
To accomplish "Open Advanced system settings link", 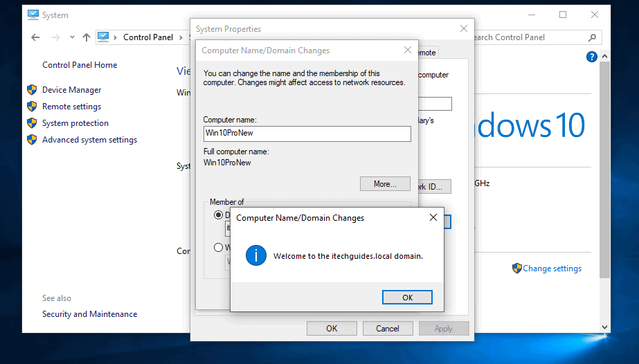I will click(90, 140).
